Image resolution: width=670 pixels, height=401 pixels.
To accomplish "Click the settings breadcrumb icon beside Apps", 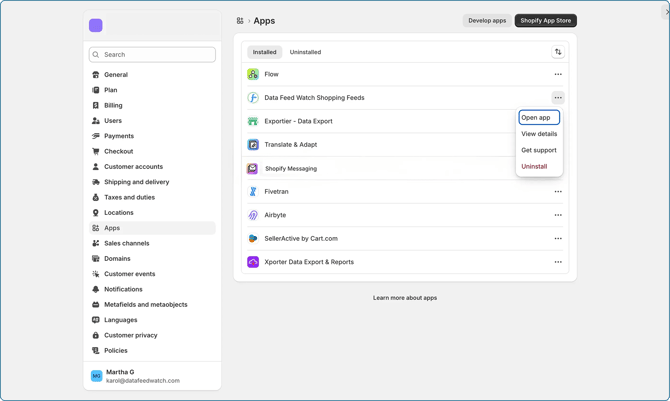I will pyautogui.click(x=240, y=21).
